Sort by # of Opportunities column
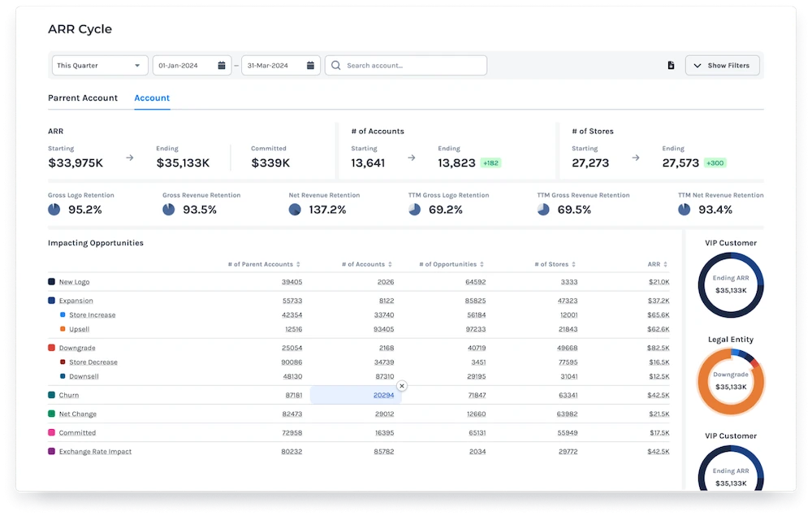 pos(483,264)
